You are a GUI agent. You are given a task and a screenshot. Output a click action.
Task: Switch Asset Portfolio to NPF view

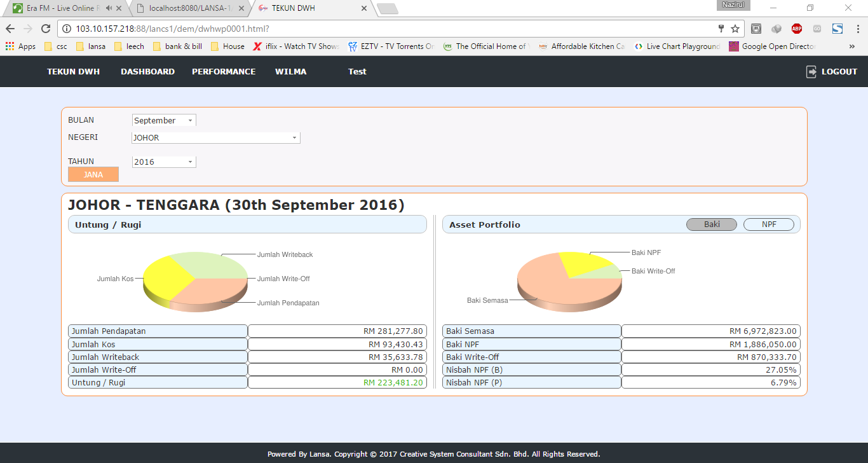click(x=768, y=225)
